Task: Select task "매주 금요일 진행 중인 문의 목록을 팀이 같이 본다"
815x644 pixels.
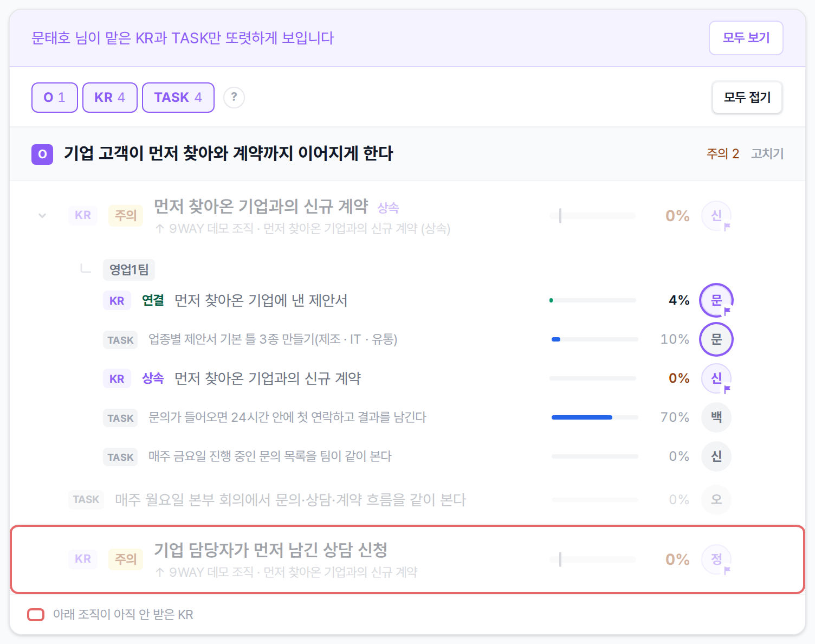Action: click(270, 456)
